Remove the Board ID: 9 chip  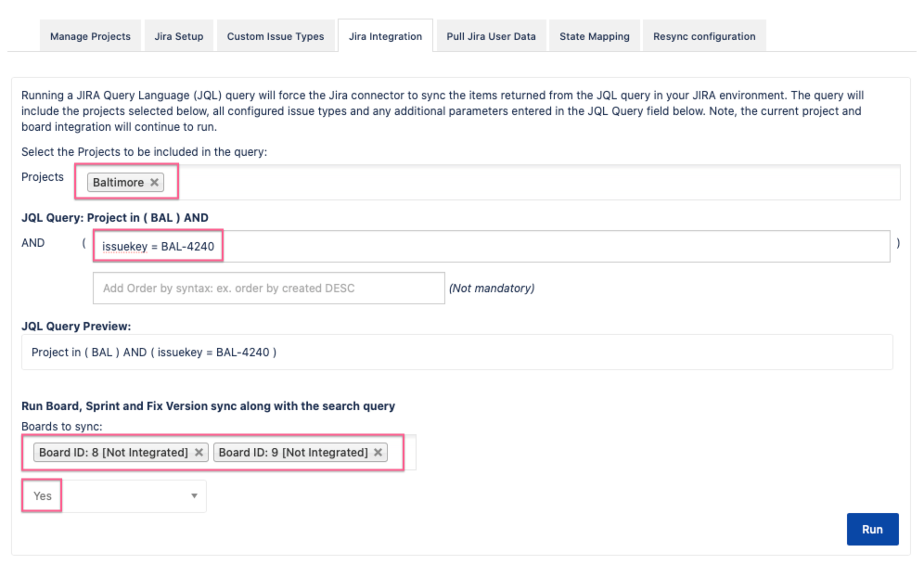(x=377, y=452)
